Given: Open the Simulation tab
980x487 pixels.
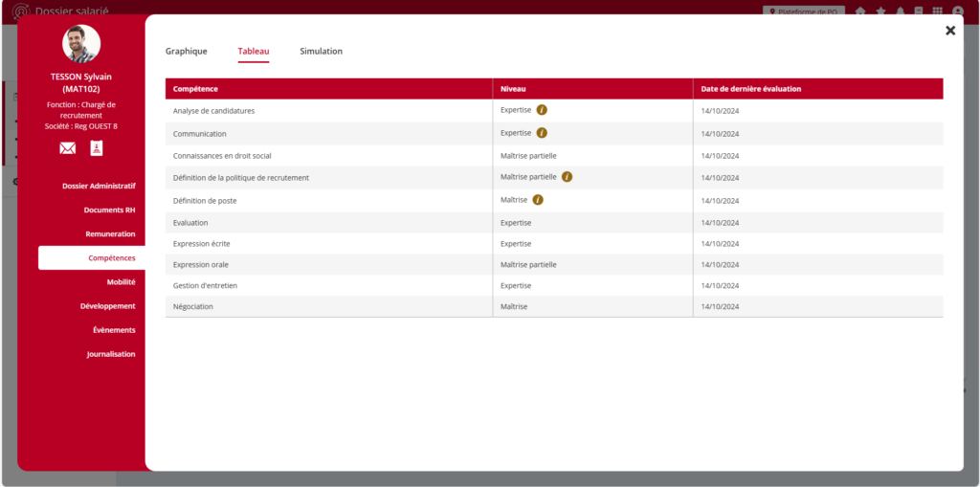Looking at the screenshot, I should [321, 52].
